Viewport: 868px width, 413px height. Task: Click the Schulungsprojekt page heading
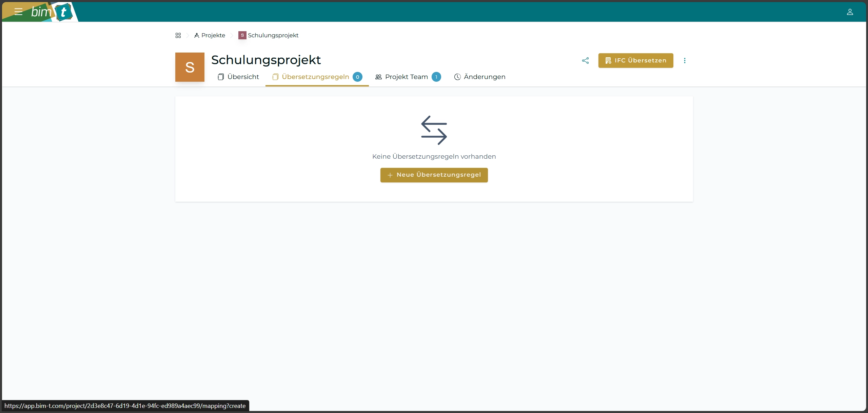pos(266,60)
